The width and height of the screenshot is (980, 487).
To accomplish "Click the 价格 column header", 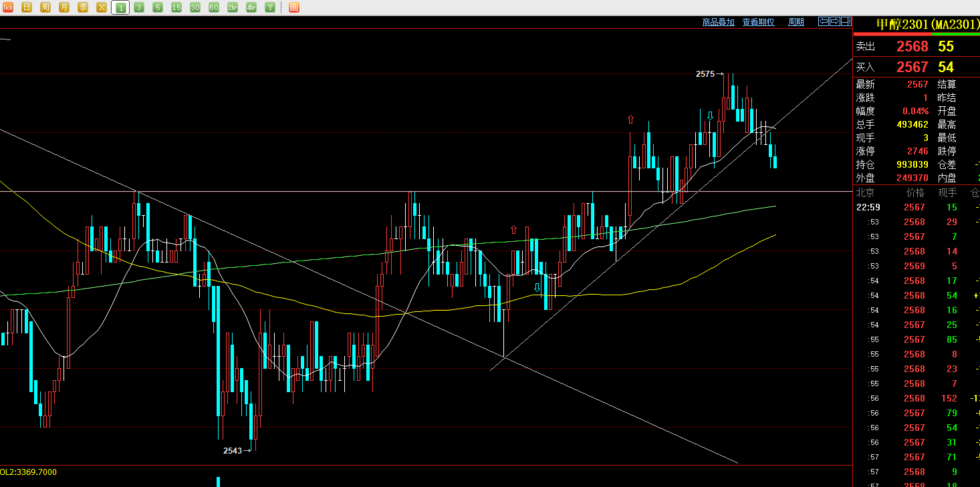I will pos(915,192).
